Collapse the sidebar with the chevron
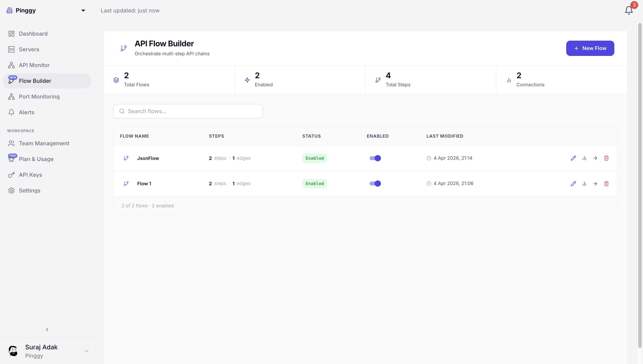Image resolution: width=643 pixels, height=364 pixels. click(x=47, y=329)
